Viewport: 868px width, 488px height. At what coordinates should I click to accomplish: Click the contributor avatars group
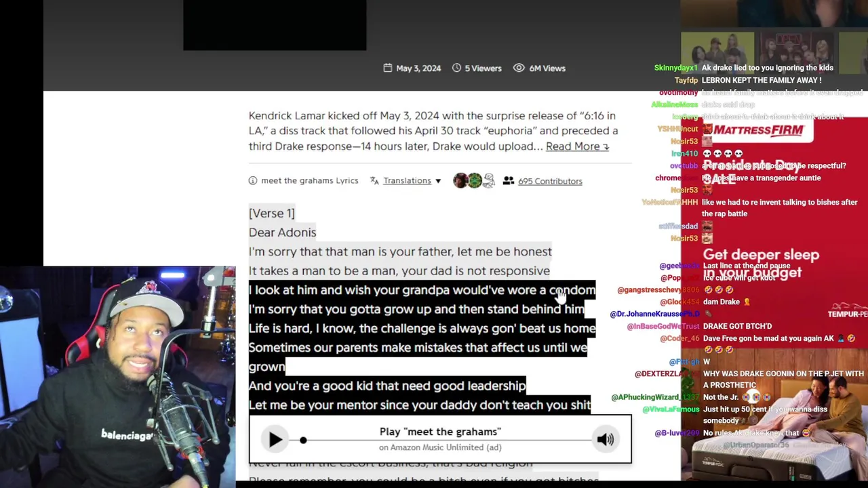[474, 180]
